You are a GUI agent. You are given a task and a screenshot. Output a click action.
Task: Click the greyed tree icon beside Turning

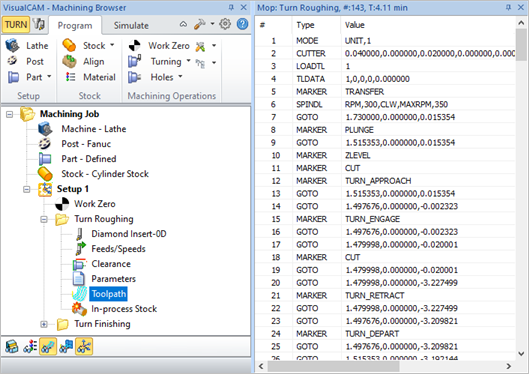(200, 63)
